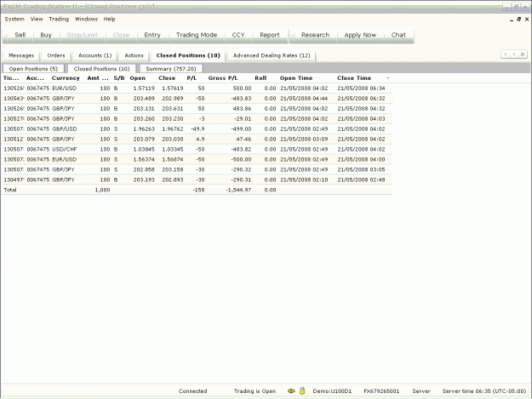The width and height of the screenshot is (532, 399).
Task: Close the current tab with the X beside tab arrows
Action: 523,54
